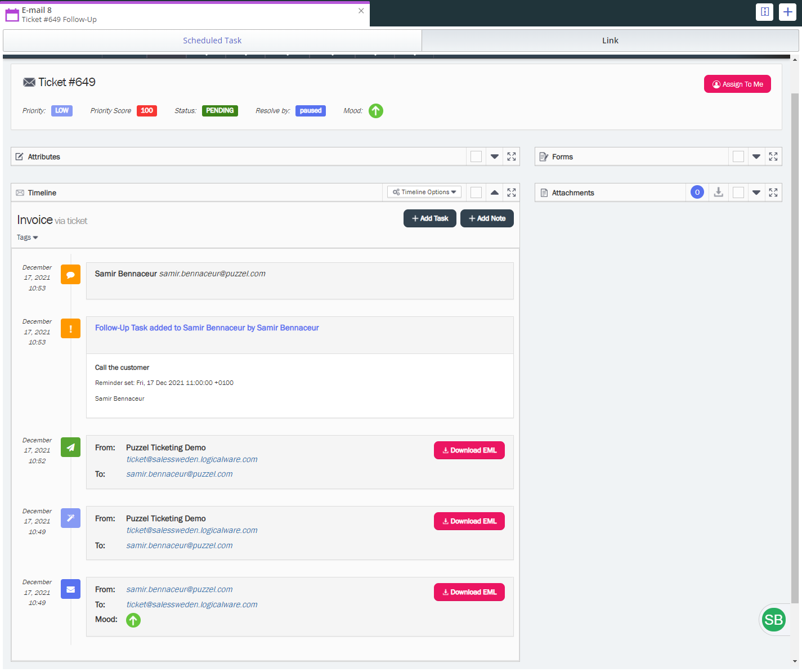Click the green sent-email paper plane icon
The height and width of the screenshot is (672, 802).
click(70, 447)
